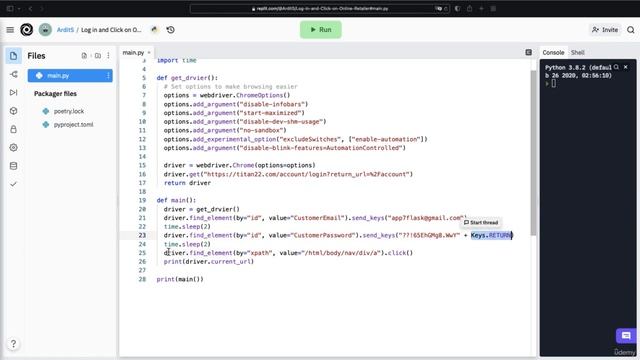
Task: Toggle the editor layout icon
Action: click(x=529, y=52)
